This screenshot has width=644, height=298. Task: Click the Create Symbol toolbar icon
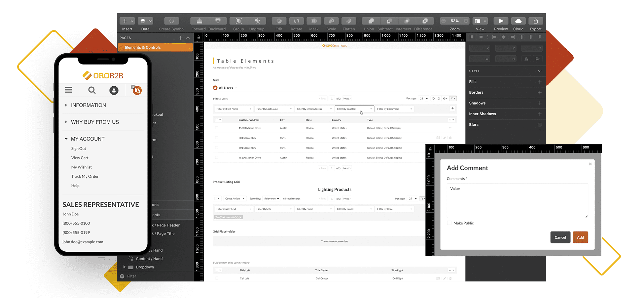(x=171, y=21)
